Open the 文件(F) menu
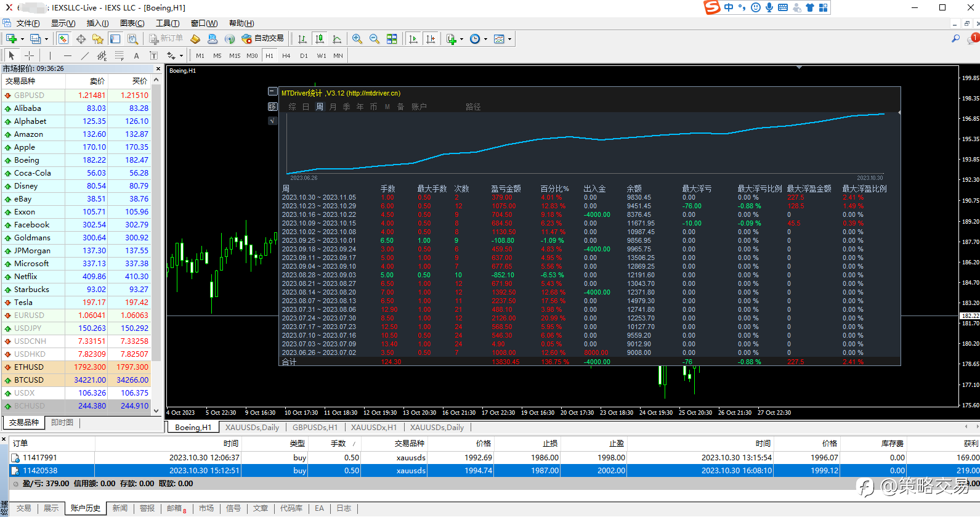This screenshot has height=517, width=980. tap(28, 23)
